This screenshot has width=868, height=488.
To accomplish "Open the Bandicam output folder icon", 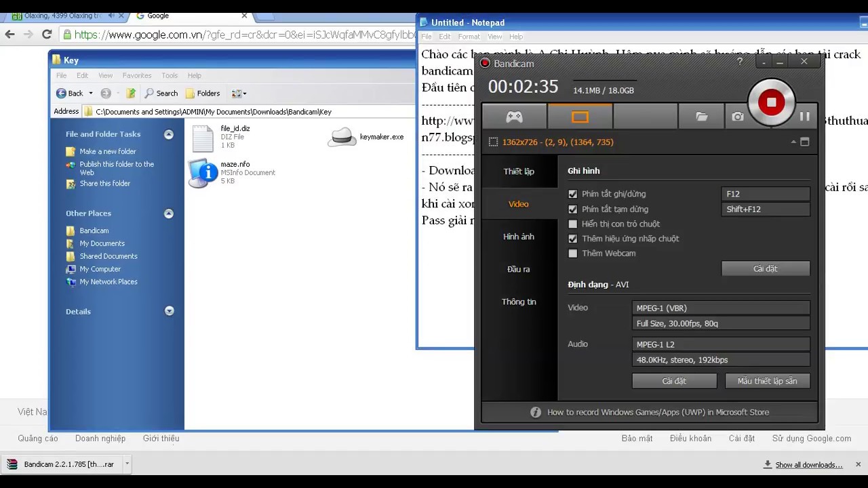I will click(x=702, y=117).
